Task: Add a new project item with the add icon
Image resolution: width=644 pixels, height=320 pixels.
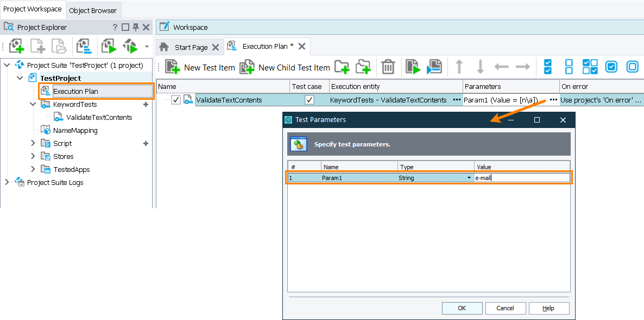Action: (15, 47)
